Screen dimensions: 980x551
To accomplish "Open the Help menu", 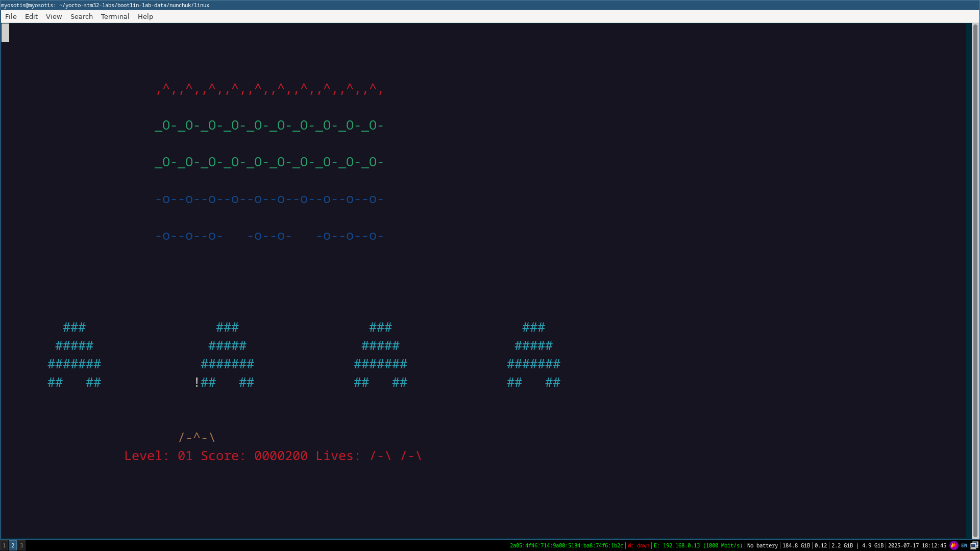I will click(x=145, y=16).
